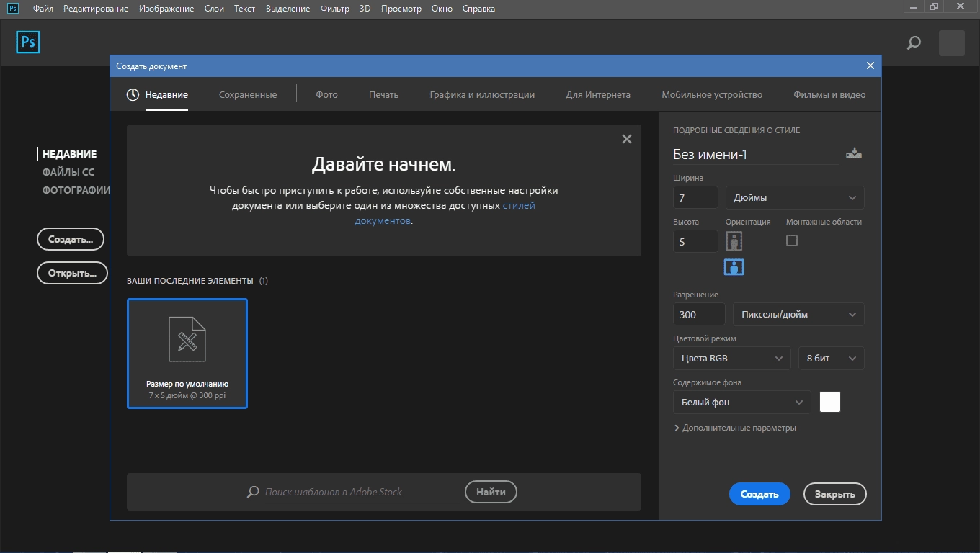Click the magnifier icon in Adobe Stock search
980x553 pixels.
pos(253,492)
